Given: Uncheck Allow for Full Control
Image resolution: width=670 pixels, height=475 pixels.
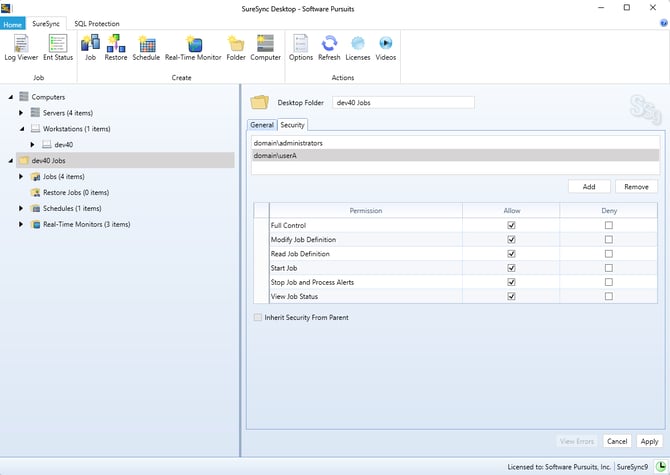Looking at the screenshot, I should click(511, 225).
